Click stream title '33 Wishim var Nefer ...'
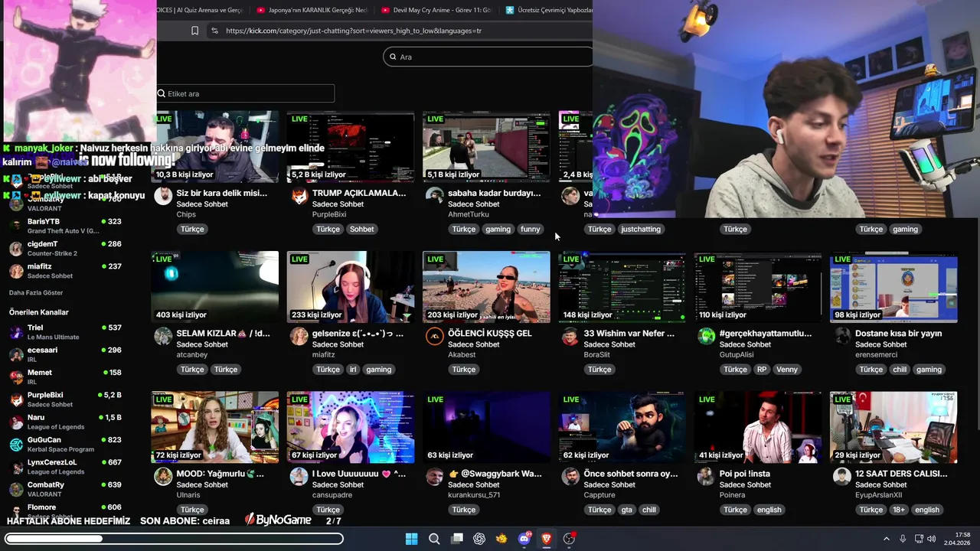Image resolution: width=980 pixels, height=551 pixels. (x=629, y=334)
